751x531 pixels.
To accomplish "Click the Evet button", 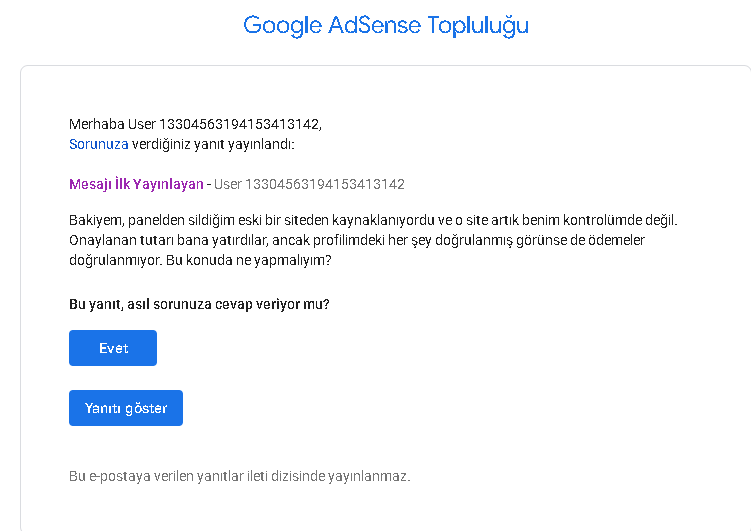I will point(113,348).
